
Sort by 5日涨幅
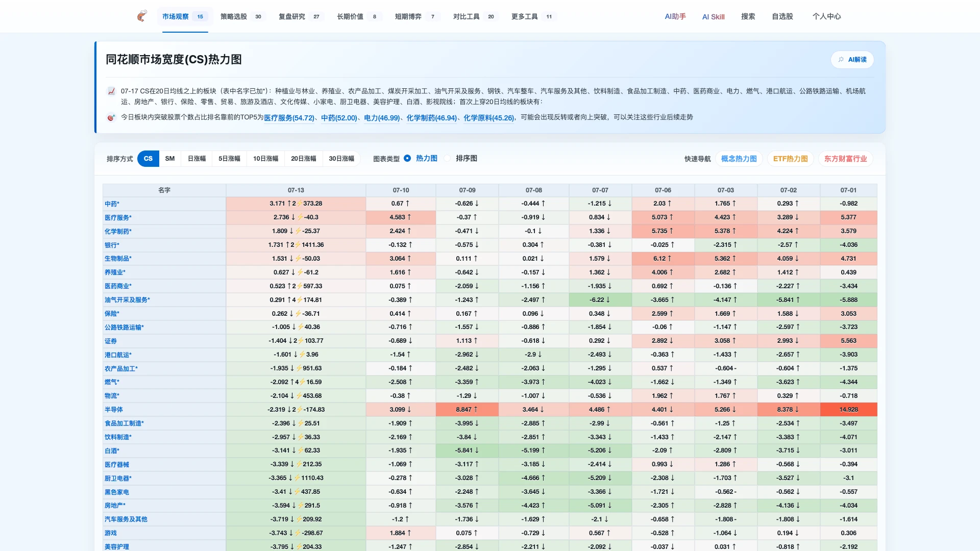(x=229, y=159)
